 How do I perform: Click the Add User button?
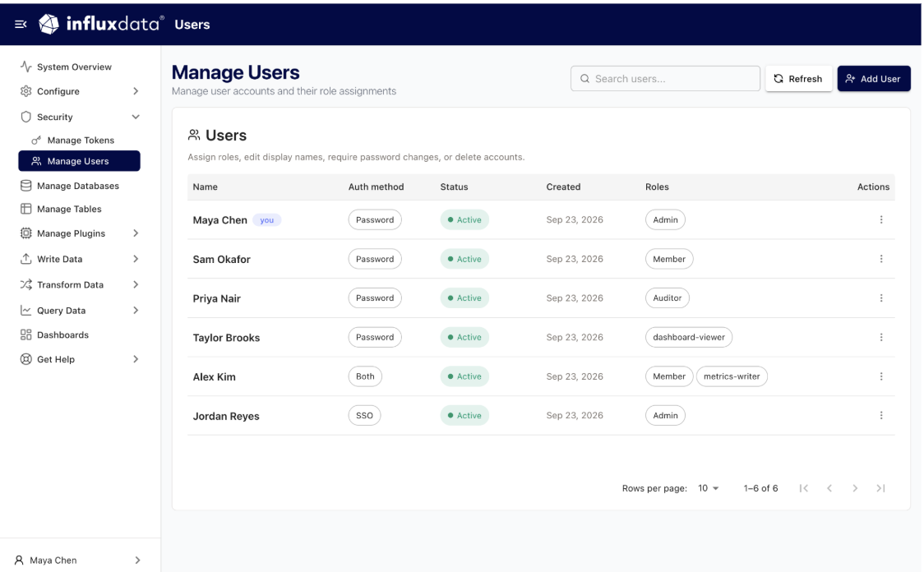pyautogui.click(x=873, y=78)
